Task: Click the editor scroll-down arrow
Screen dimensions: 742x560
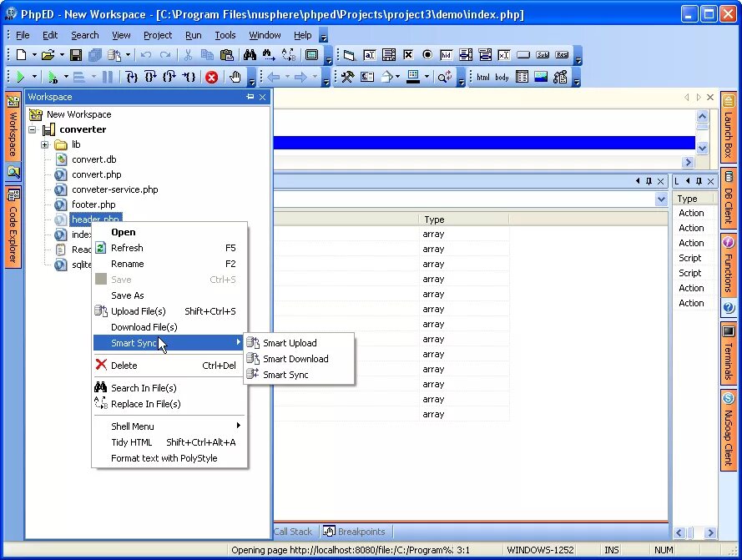Action: [x=702, y=148]
